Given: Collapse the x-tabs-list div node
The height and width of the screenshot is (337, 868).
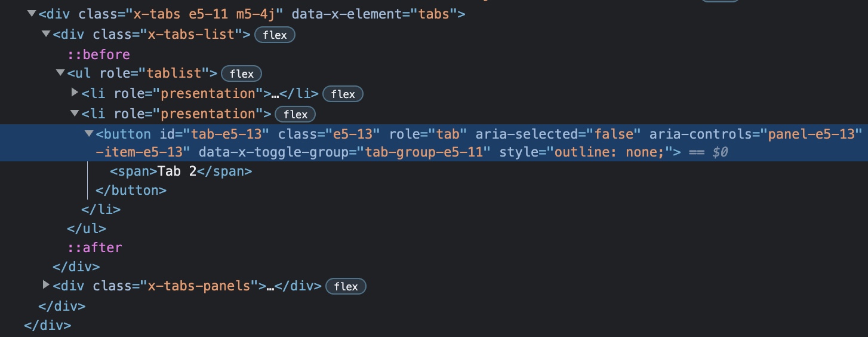Looking at the screenshot, I should pos(46,34).
